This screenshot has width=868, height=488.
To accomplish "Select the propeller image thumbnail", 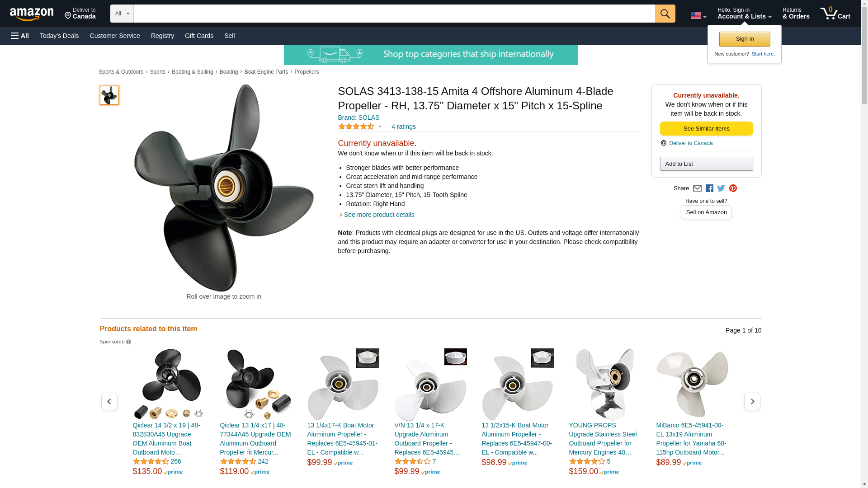I will (109, 95).
